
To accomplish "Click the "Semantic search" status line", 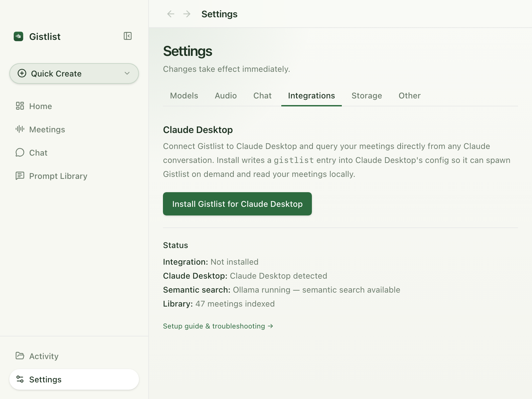I will pyautogui.click(x=282, y=290).
